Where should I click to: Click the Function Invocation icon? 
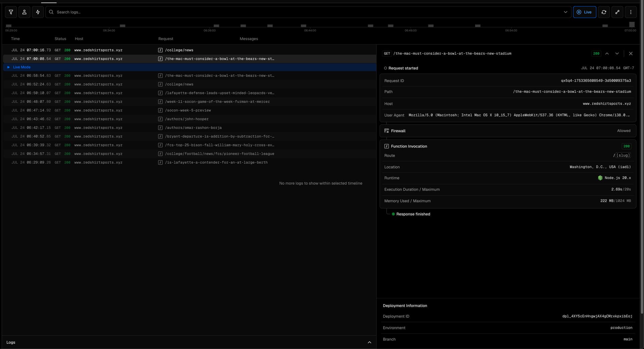coord(386,146)
